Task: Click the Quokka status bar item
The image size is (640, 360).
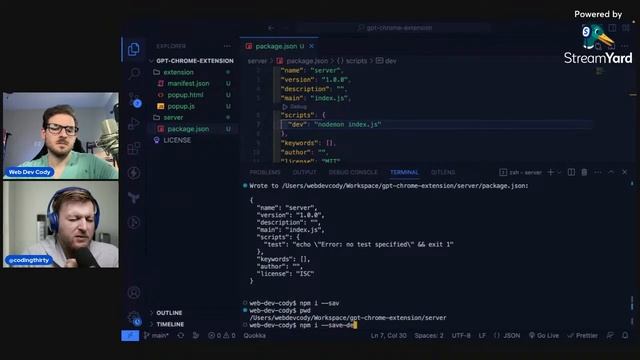Action: click(255, 336)
